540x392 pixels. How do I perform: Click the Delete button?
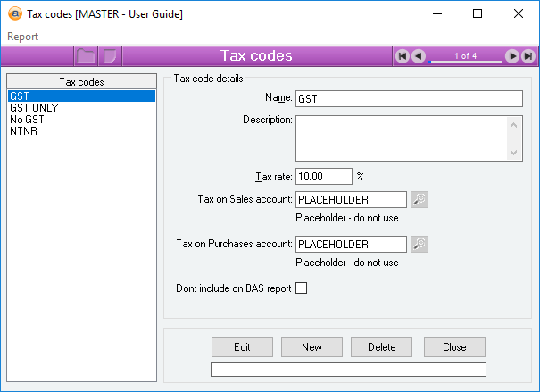point(381,346)
